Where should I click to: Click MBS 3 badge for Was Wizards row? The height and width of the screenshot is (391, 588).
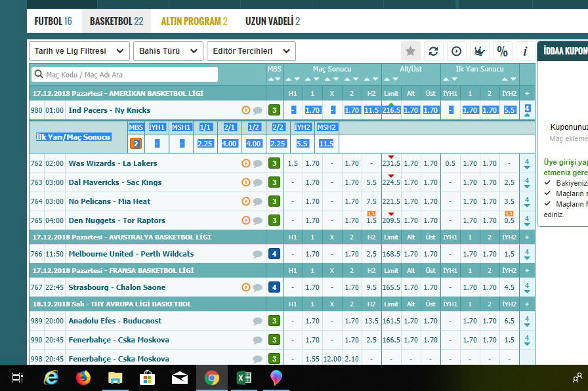coord(274,163)
